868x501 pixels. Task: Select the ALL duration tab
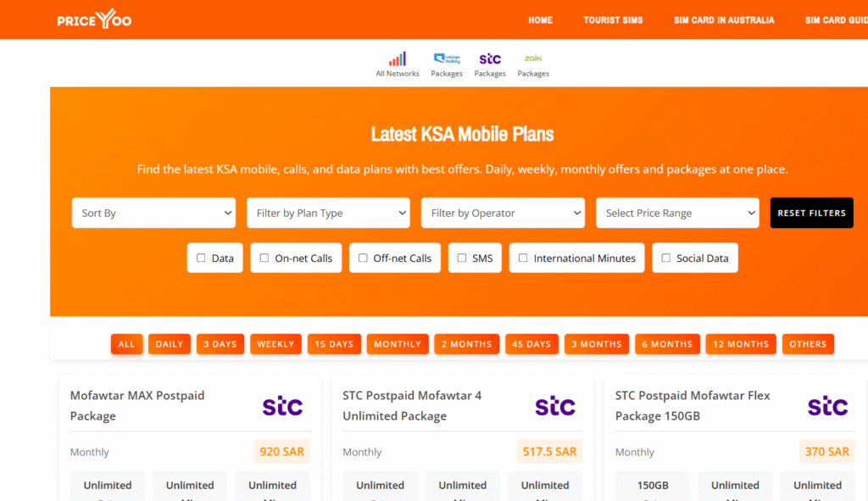tap(127, 344)
